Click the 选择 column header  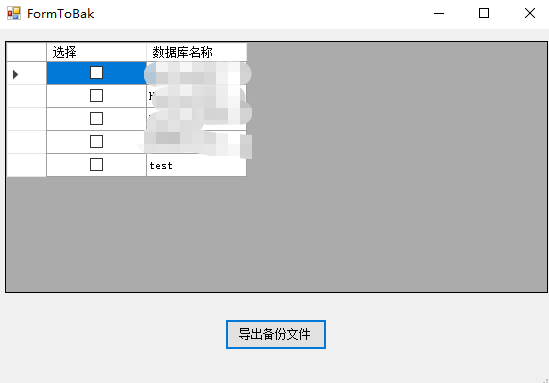[96, 52]
